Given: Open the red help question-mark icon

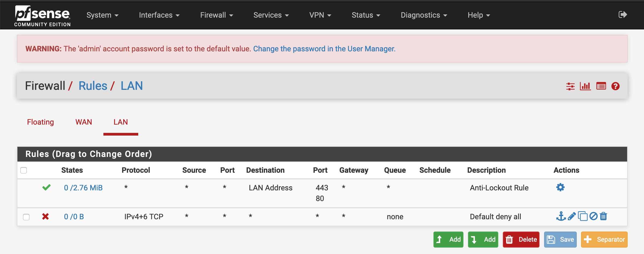Looking at the screenshot, I should click(616, 86).
